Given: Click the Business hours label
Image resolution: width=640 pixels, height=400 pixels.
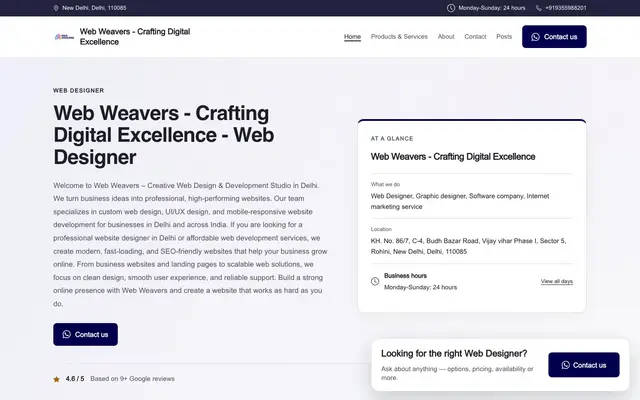Looking at the screenshot, I should pos(405,276).
